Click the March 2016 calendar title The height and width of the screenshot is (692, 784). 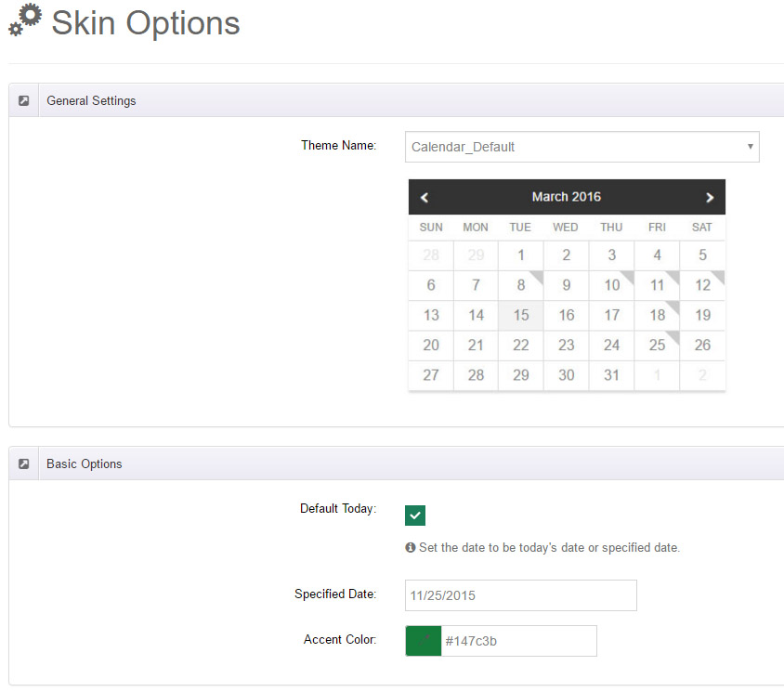(567, 197)
